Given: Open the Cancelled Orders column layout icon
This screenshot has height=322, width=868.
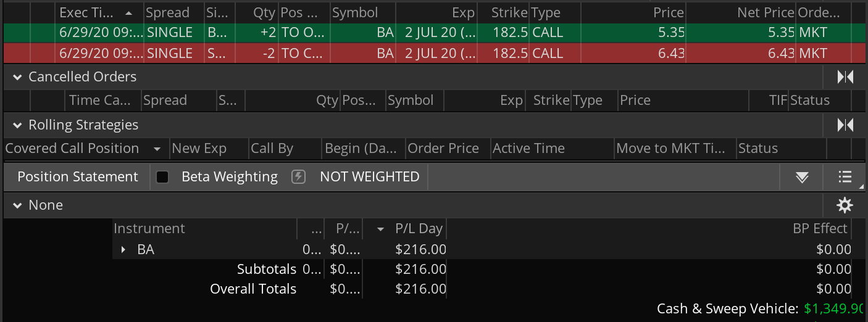Looking at the screenshot, I should pos(845,77).
